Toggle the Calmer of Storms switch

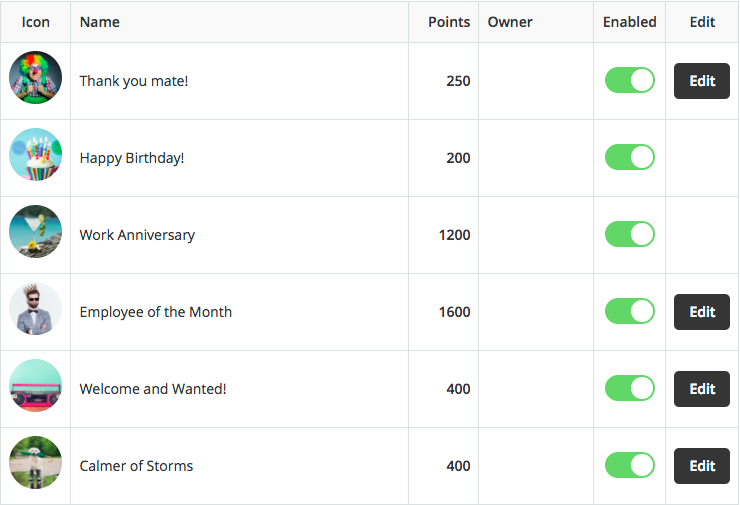pos(630,466)
